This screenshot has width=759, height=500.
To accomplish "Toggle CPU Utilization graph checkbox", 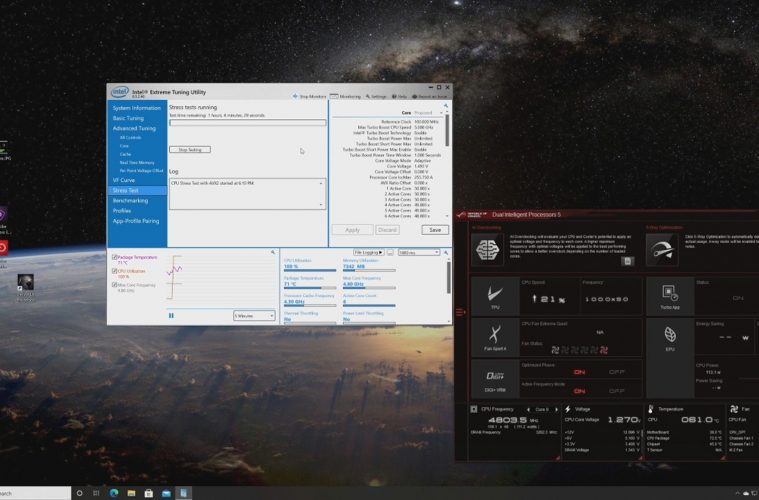I will [x=115, y=271].
